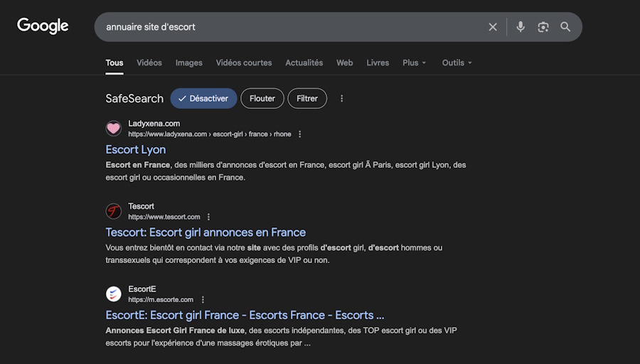Select the SafeSearch Désactiver option
The height and width of the screenshot is (364, 640).
tap(203, 99)
